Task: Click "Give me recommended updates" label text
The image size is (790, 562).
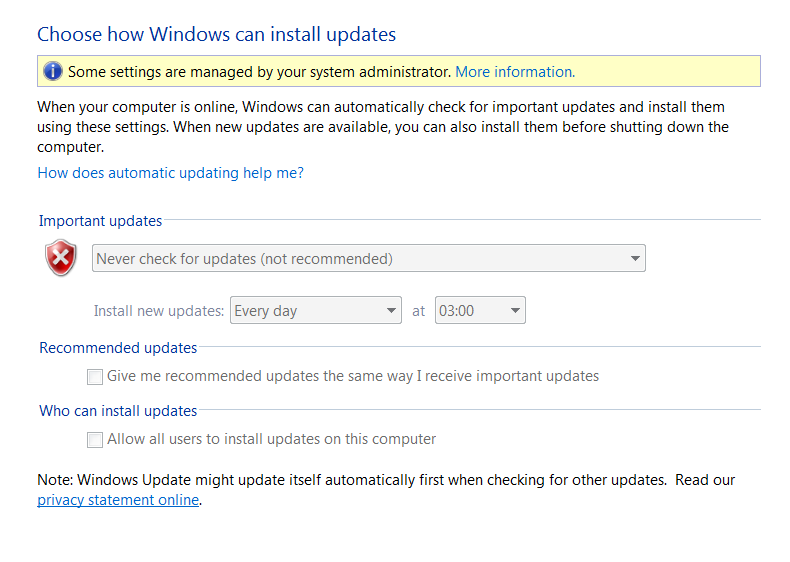Action: click(x=353, y=377)
